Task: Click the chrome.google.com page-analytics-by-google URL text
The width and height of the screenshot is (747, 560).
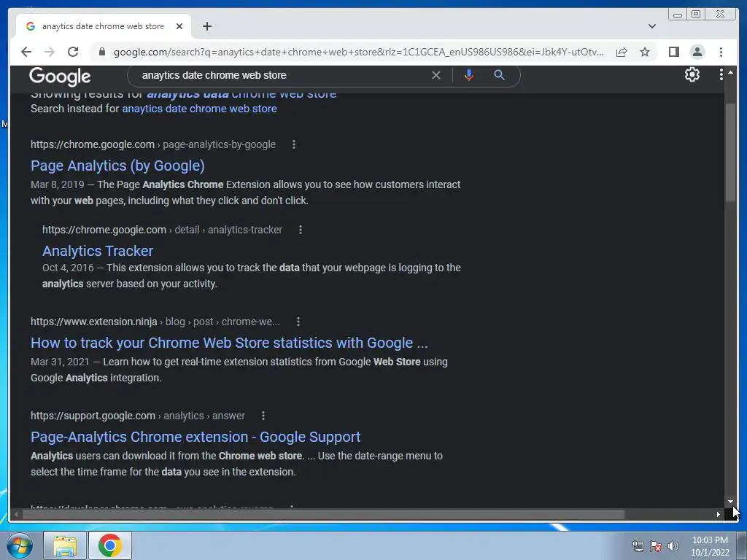Action: pos(153,144)
